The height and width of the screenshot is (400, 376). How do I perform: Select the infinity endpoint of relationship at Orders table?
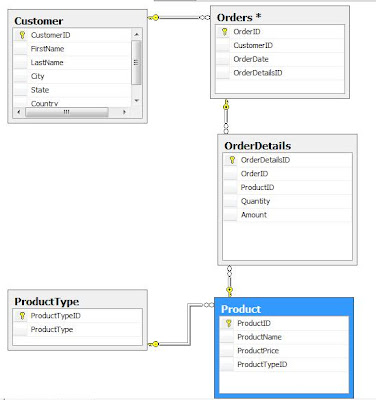[x=204, y=17]
